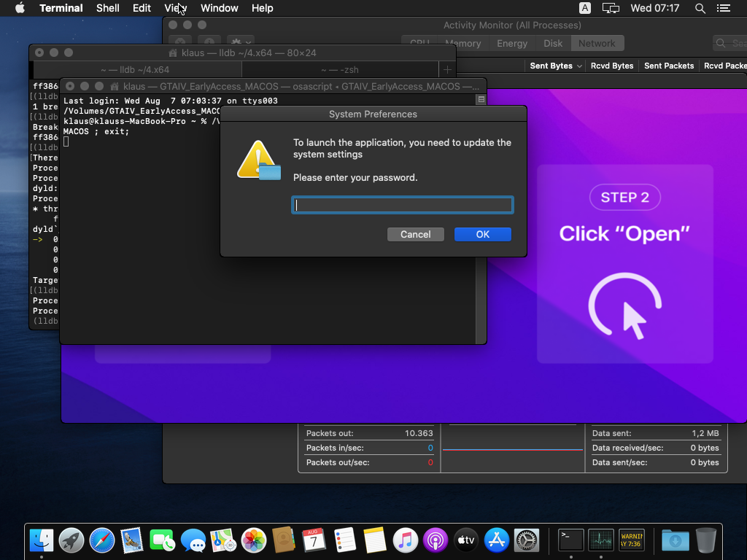Select the Disk tab in Activity Monitor
The image size is (747, 560).
553,43
